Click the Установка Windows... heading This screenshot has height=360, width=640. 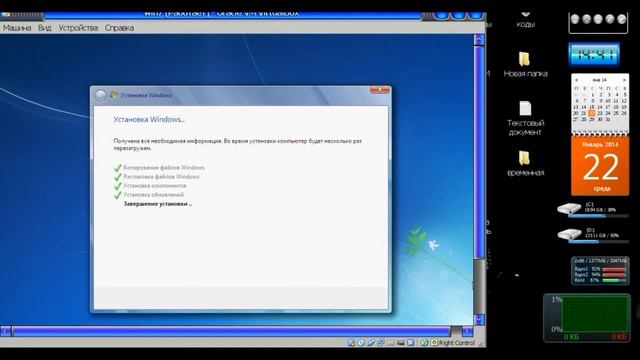149,120
